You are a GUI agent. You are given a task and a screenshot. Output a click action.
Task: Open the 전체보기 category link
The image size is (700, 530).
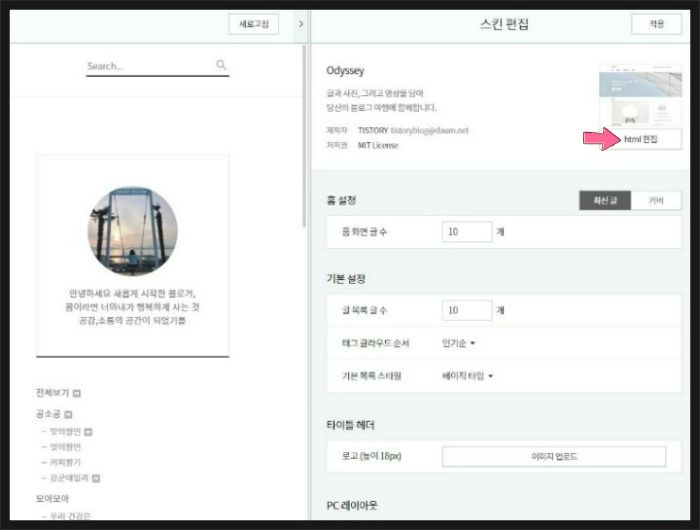point(52,392)
